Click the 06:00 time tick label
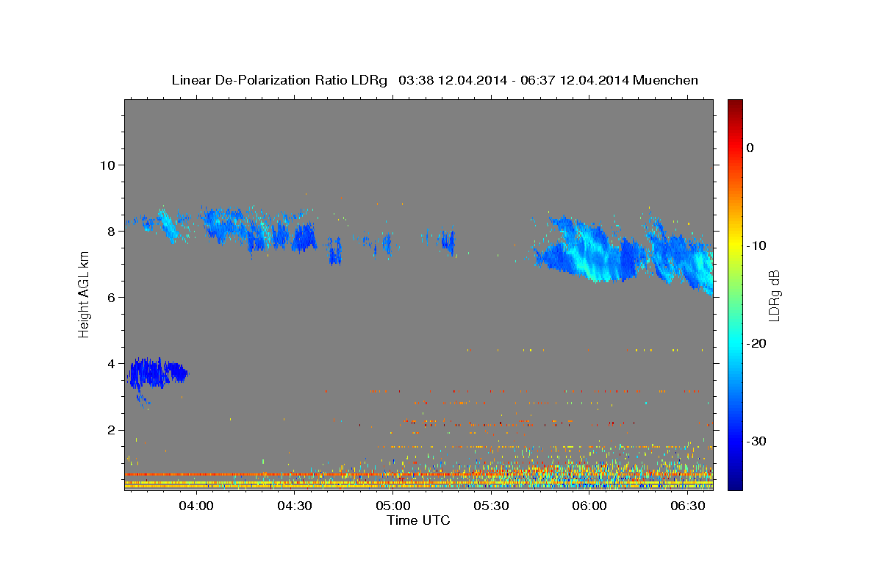 (590, 506)
